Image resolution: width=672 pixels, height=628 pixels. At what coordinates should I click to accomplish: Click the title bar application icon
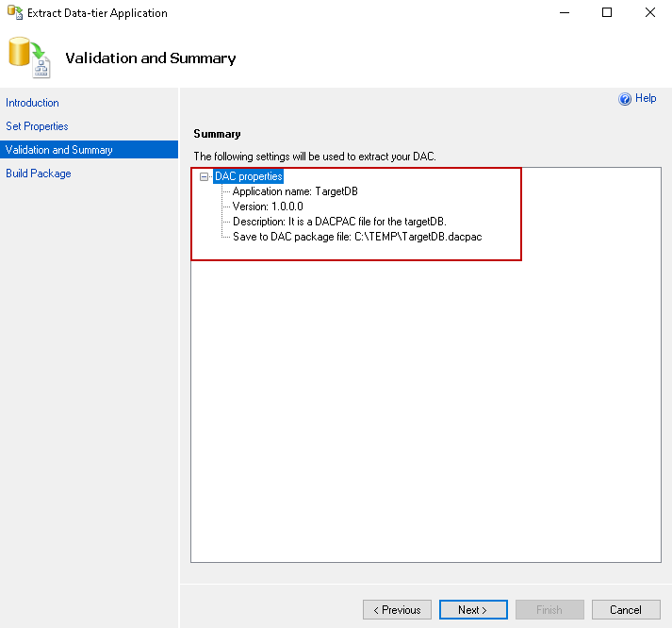pos(12,13)
